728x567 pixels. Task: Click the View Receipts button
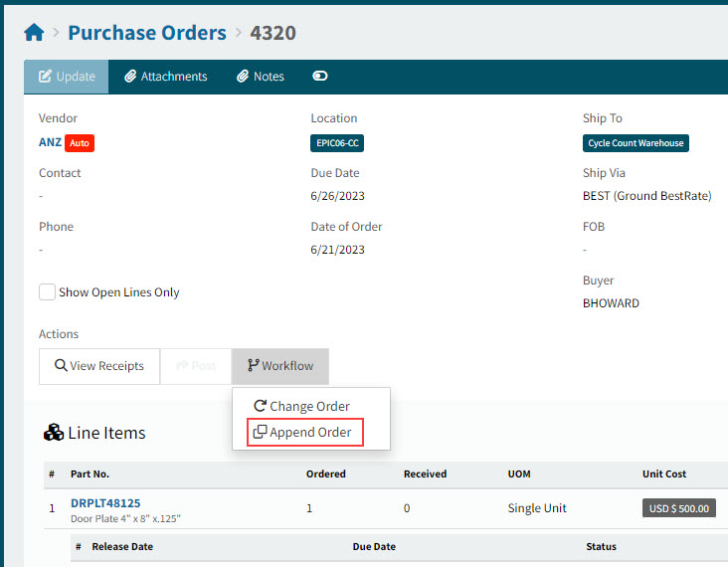(x=98, y=366)
